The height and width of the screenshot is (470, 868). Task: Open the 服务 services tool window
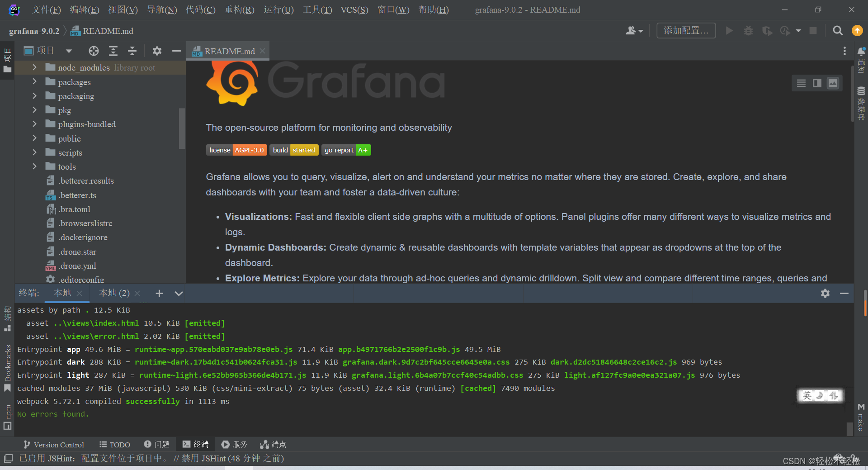pos(234,445)
